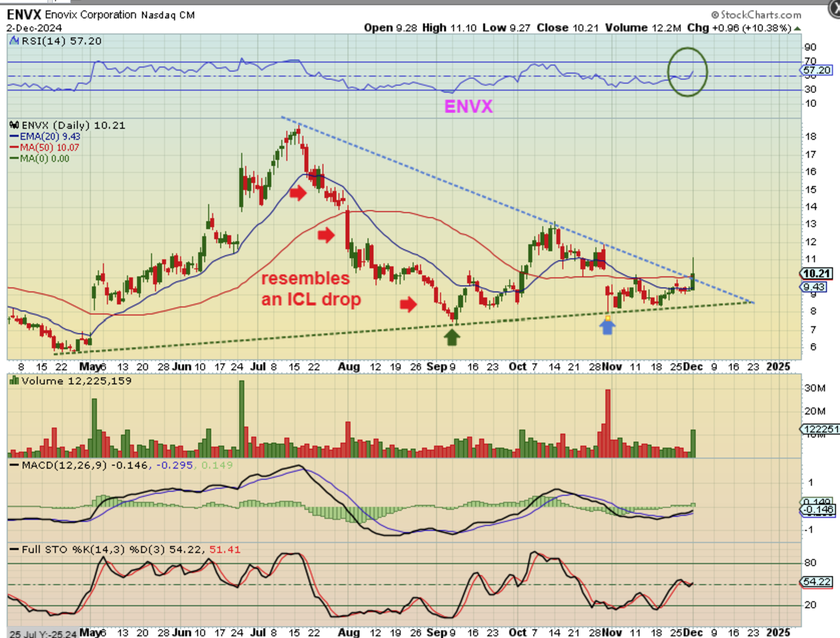840x638 pixels.
Task: Click the small icon before RSI(14)
Action: coord(14,41)
